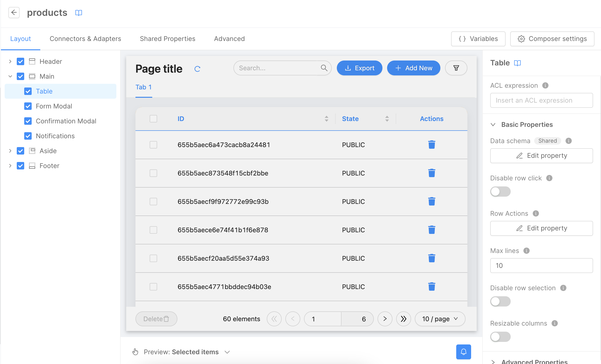The height and width of the screenshot is (364, 601).
Task: Open the Table documentation book icon in properties panel
Action: (518, 63)
